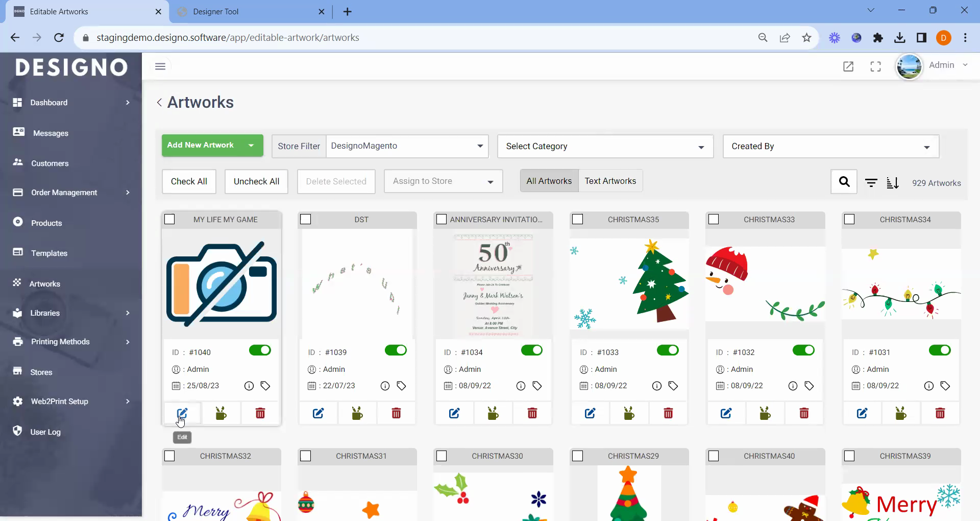Switch to the Text Artworks tab
The image size is (980, 521).
[x=610, y=181]
